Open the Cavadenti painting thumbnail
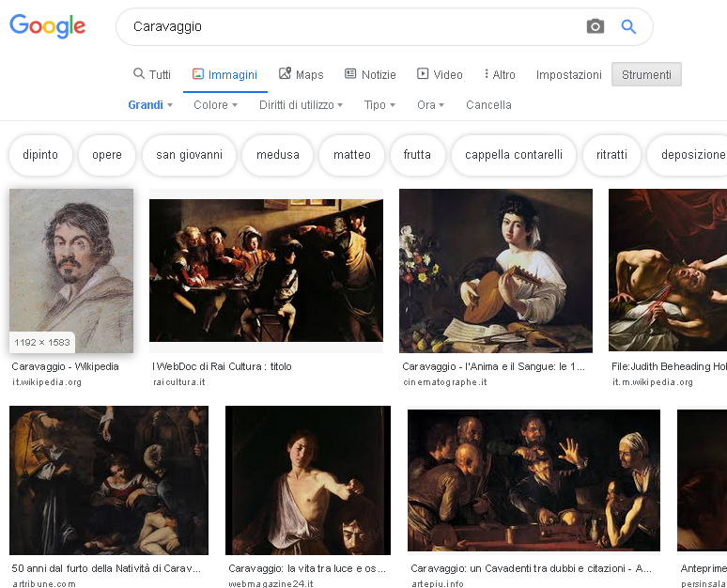 534,480
